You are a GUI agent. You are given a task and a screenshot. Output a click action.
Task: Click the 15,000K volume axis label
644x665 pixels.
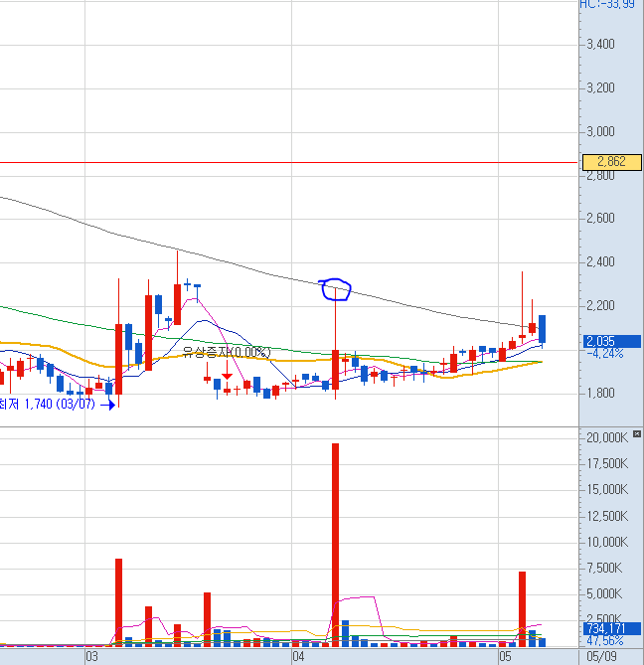[x=607, y=490]
